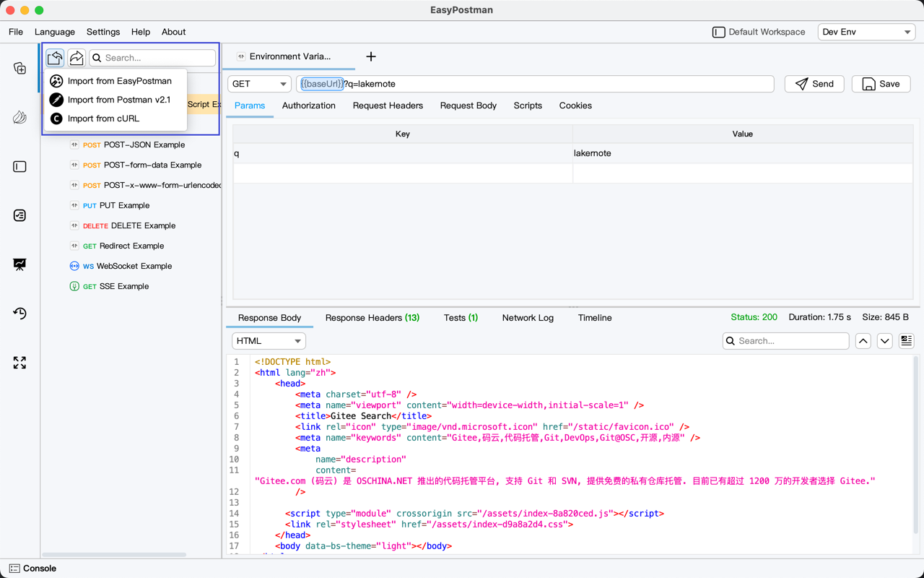This screenshot has width=924, height=578.
Task: Choose Import from cURL
Action: [115, 118]
